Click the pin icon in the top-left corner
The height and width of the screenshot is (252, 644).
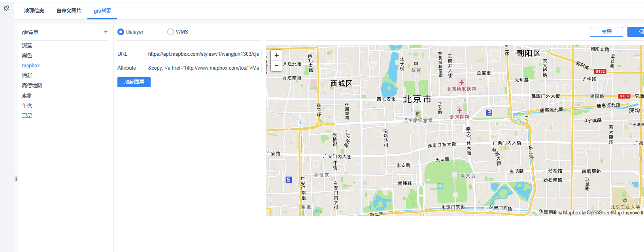tap(6, 8)
